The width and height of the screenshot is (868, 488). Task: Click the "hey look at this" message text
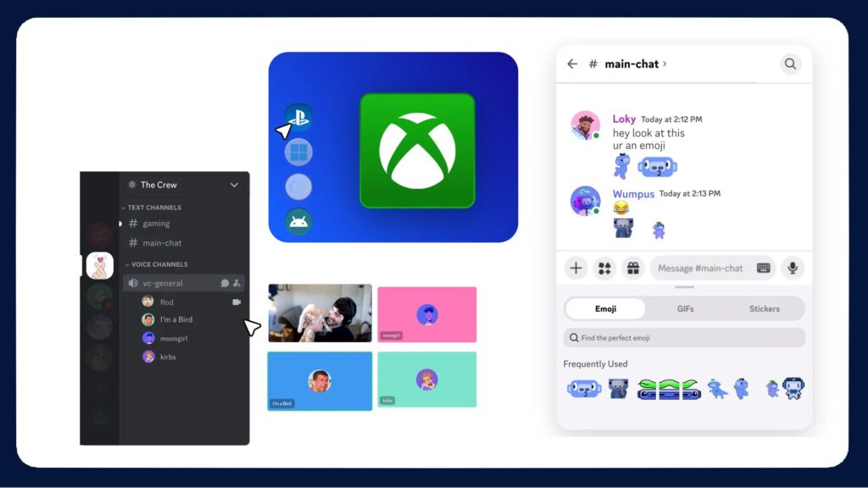tap(648, 133)
